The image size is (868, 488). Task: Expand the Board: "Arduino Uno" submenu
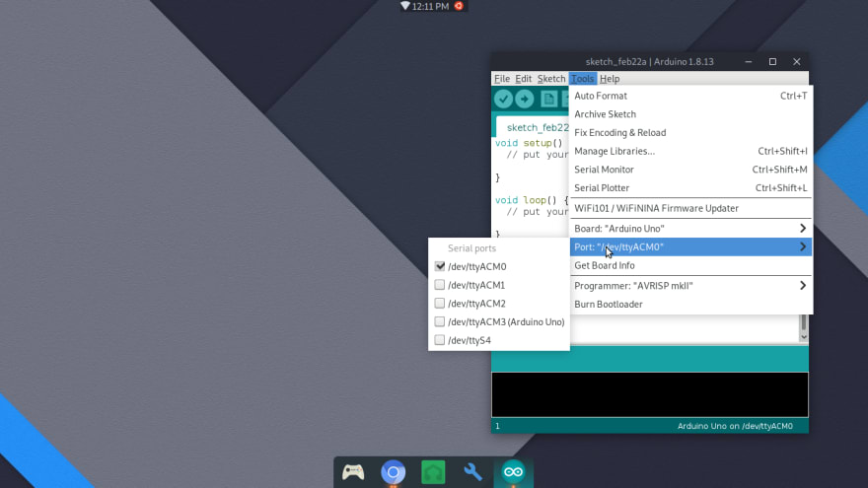[690, 229]
